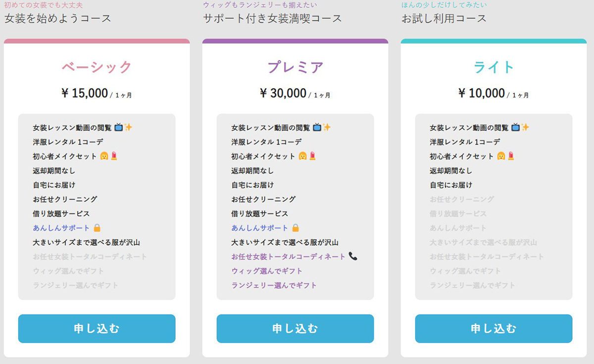Click the ¥ 30,000 price text
This screenshot has height=364, width=594.
point(283,93)
